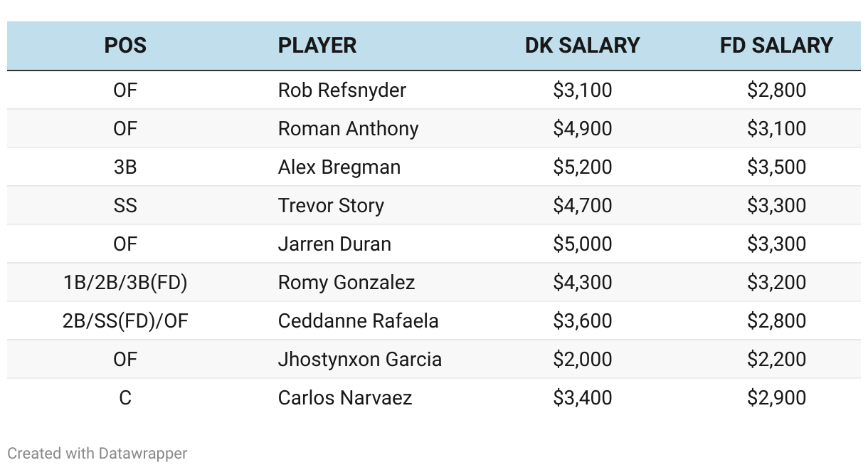The image size is (868, 470).
Task: Open the Created with Datawrapper link
Action: [97, 453]
